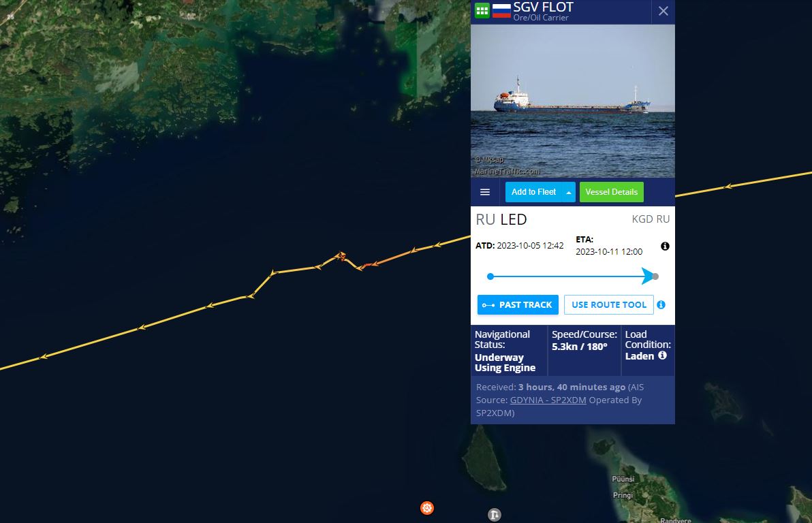
Task: Select the gray port marker on map
Action: click(x=495, y=515)
